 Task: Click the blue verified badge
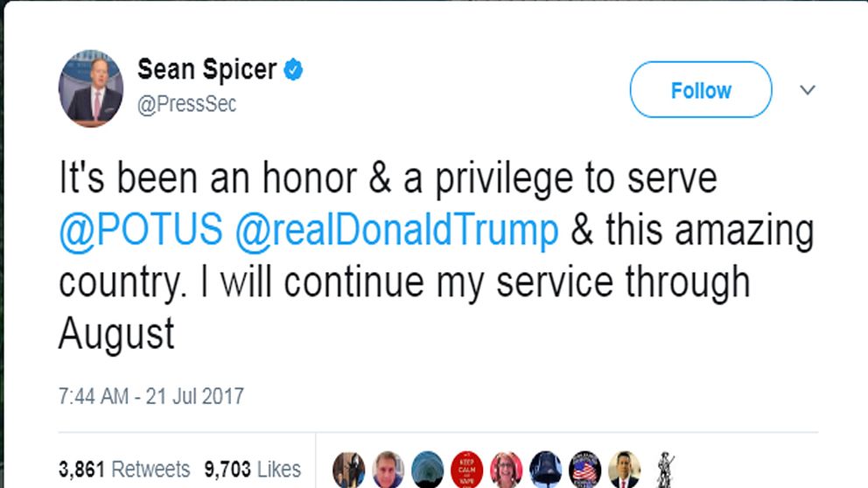coord(294,70)
